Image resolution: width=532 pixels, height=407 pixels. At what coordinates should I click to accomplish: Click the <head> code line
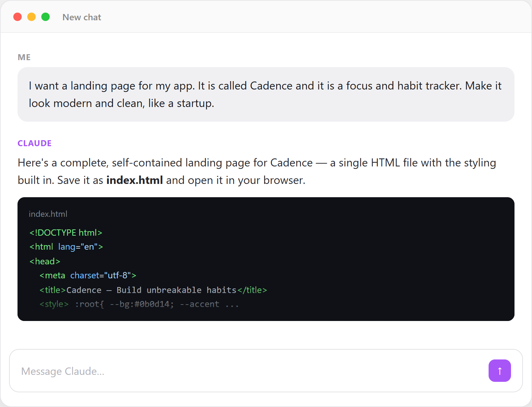click(45, 261)
